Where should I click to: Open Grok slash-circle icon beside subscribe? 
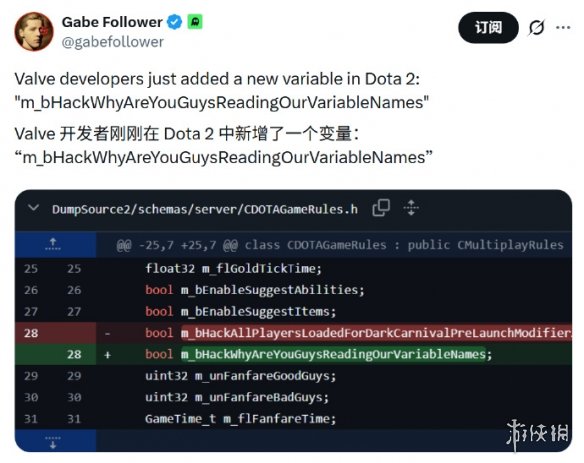[x=536, y=27]
